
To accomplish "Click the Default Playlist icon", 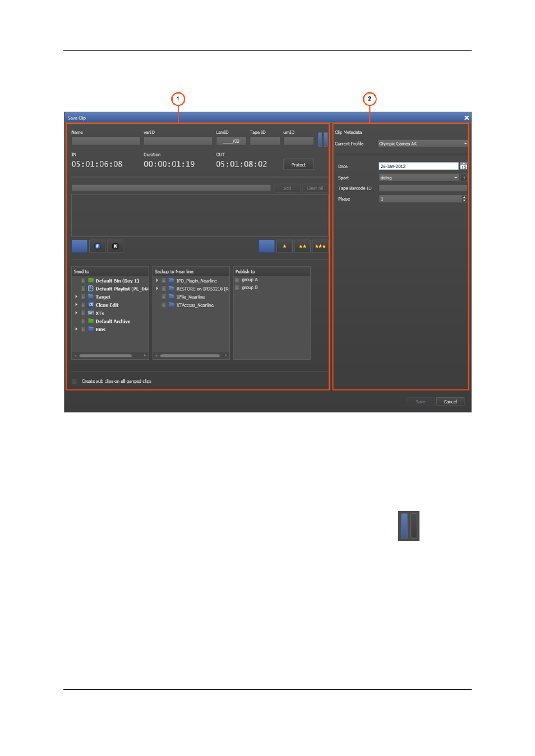I will click(x=91, y=289).
